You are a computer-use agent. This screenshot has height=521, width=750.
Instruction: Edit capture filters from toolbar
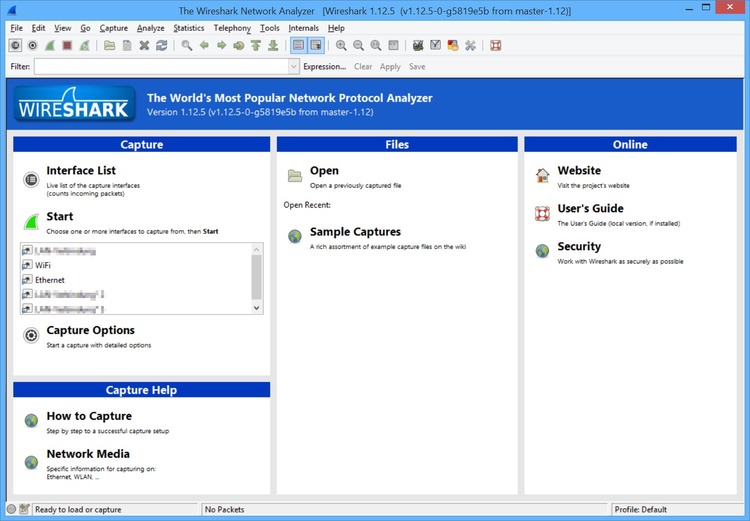418,45
